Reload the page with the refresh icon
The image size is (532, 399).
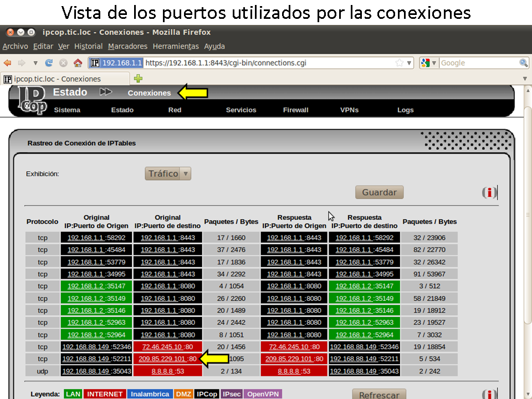coord(49,63)
